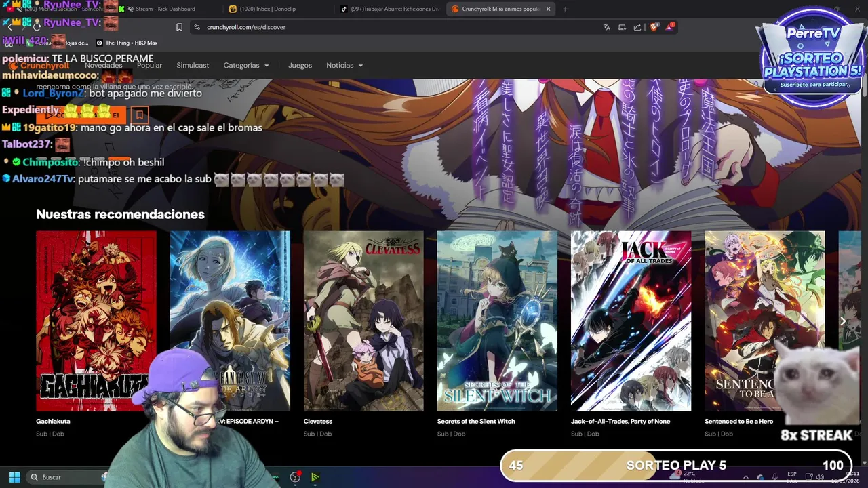
Task: Open the Simulcast menu item
Action: coord(193,65)
